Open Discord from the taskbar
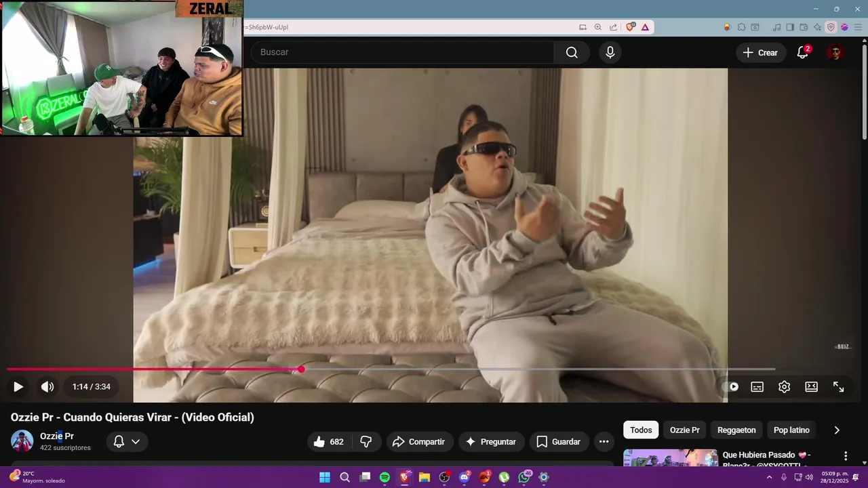This screenshot has height=488, width=868. (x=465, y=477)
